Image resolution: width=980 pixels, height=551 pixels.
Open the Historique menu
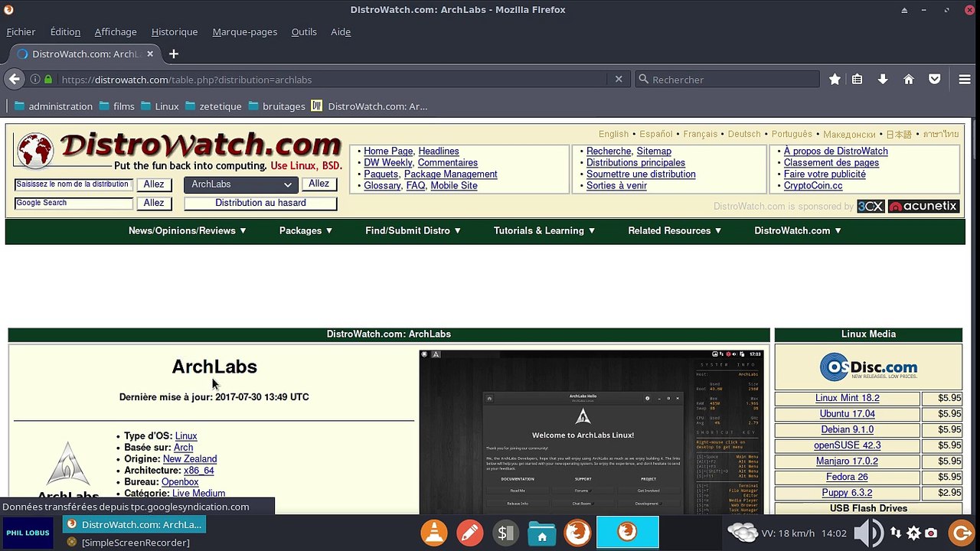point(175,31)
